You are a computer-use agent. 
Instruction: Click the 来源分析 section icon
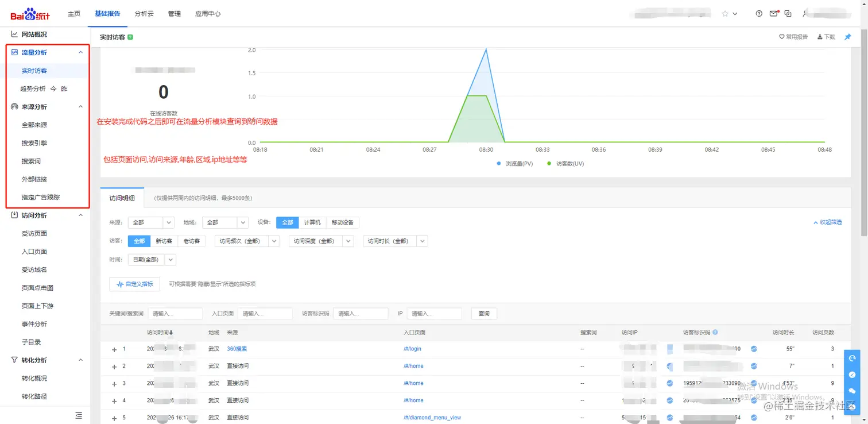(x=14, y=107)
